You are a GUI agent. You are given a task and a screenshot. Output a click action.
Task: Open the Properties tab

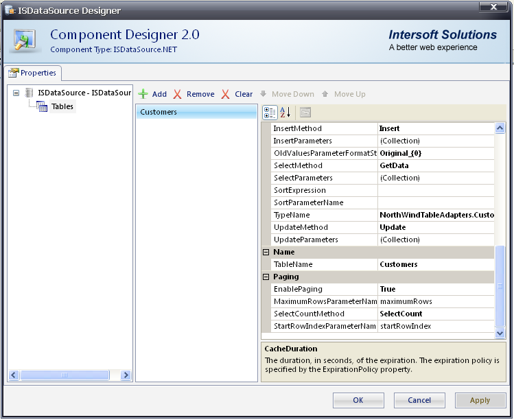[33, 73]
